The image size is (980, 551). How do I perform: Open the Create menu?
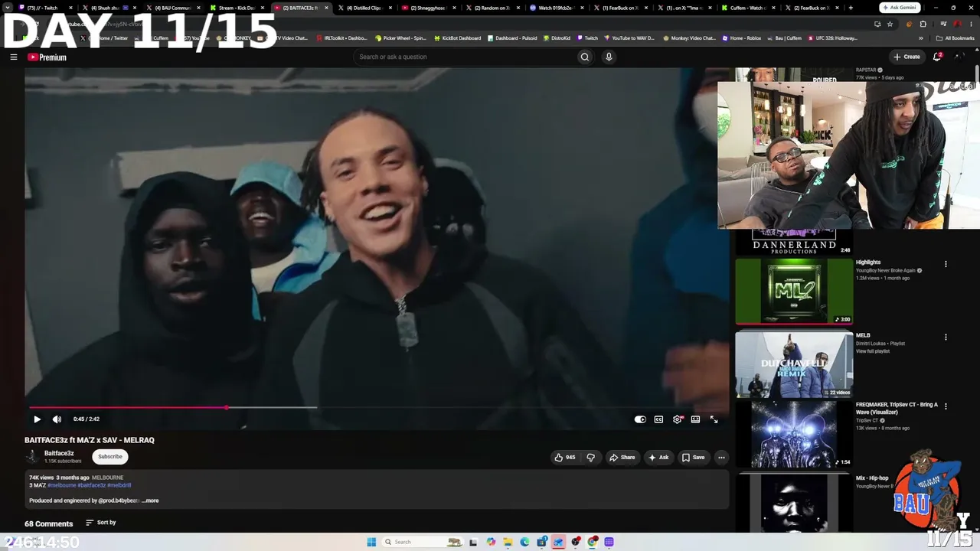906,57
